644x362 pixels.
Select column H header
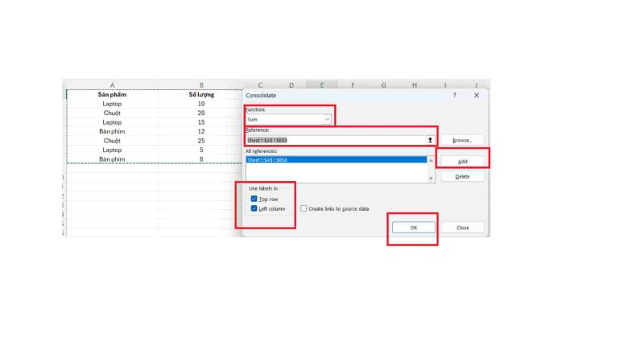(x=415, y=85)
